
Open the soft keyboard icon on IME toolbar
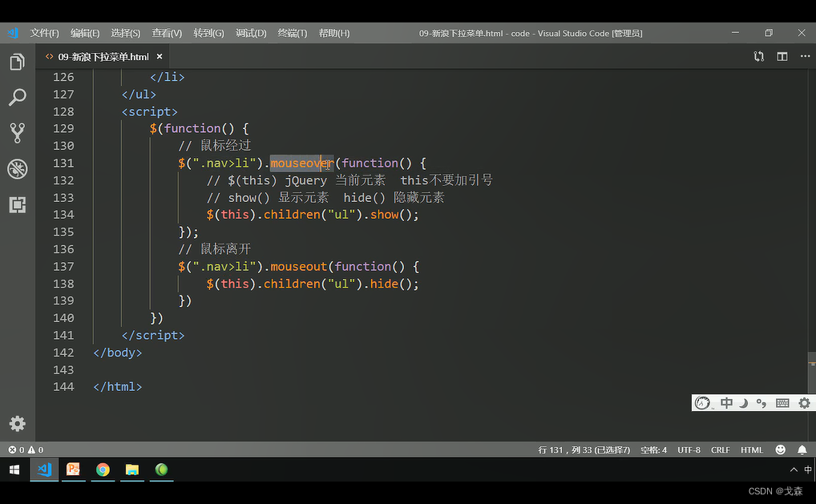pos(782,403)
